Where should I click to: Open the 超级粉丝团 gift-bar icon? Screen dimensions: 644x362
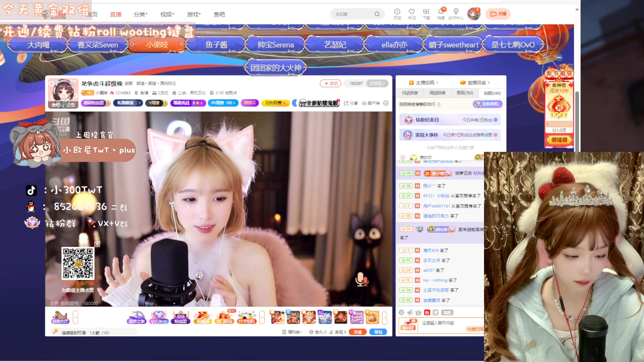click(180, 317)
